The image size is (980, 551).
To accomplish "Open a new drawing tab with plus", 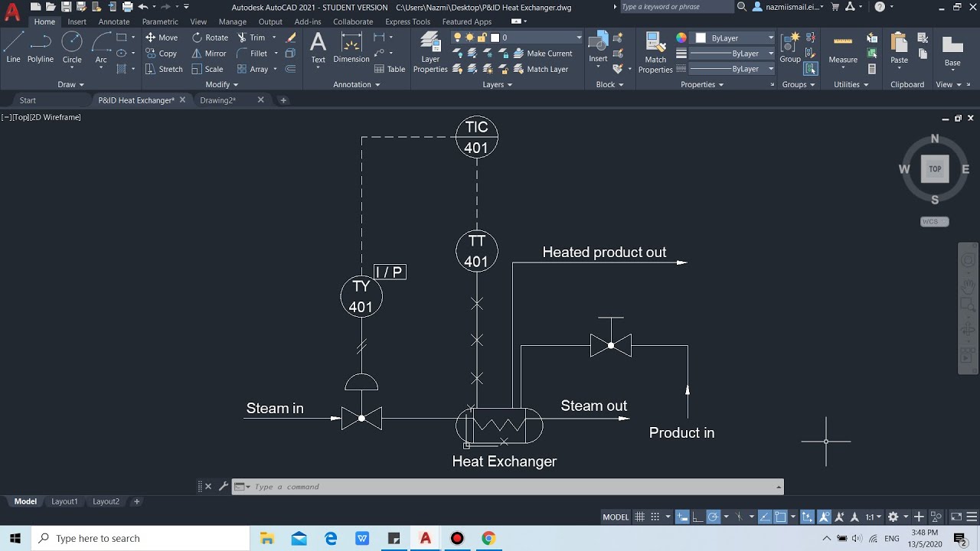I will click(x=283, y=100).
